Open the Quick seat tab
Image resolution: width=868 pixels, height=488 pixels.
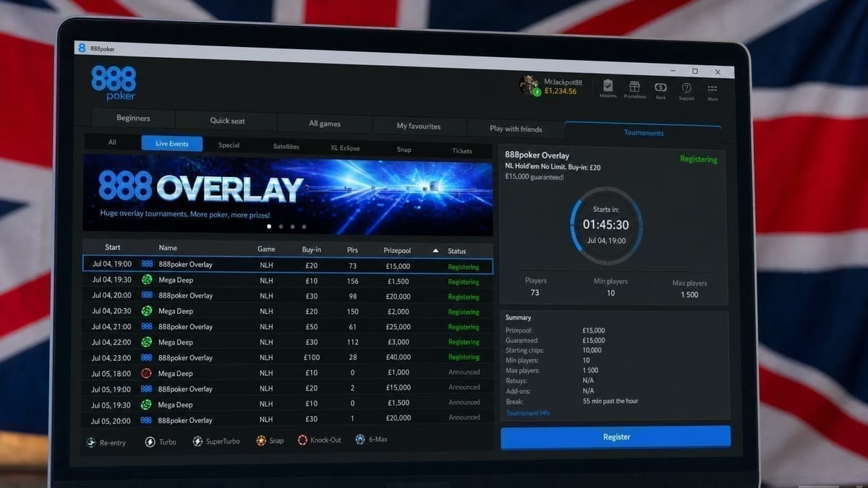(x=227, y=121)
